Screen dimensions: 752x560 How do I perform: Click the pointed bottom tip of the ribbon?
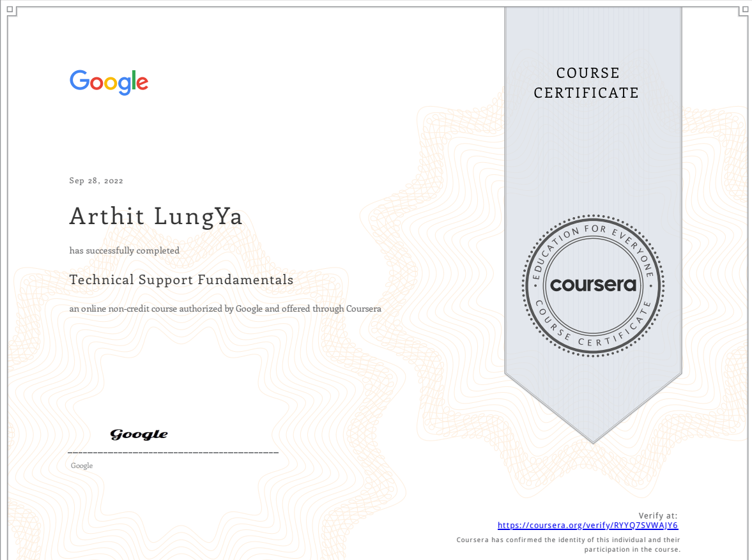point(594,439)
